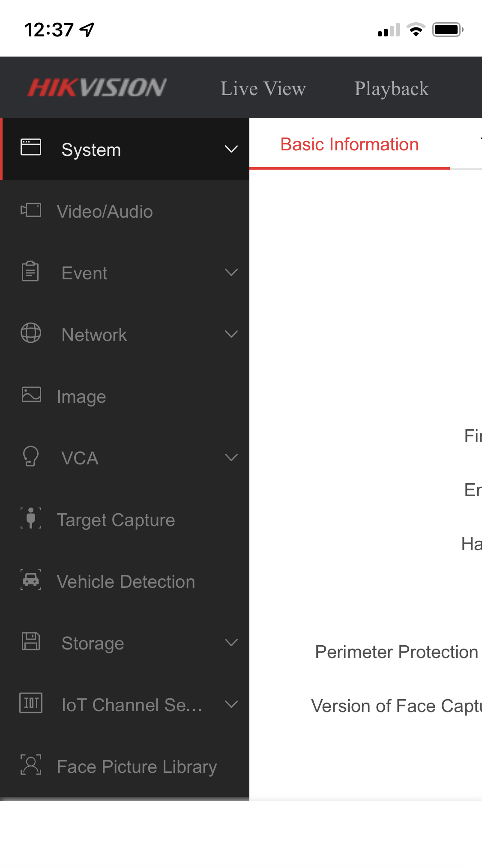Click the Event clipboard icon
The width and height of the screenshot is (482, 868).
tap(30, 272)
